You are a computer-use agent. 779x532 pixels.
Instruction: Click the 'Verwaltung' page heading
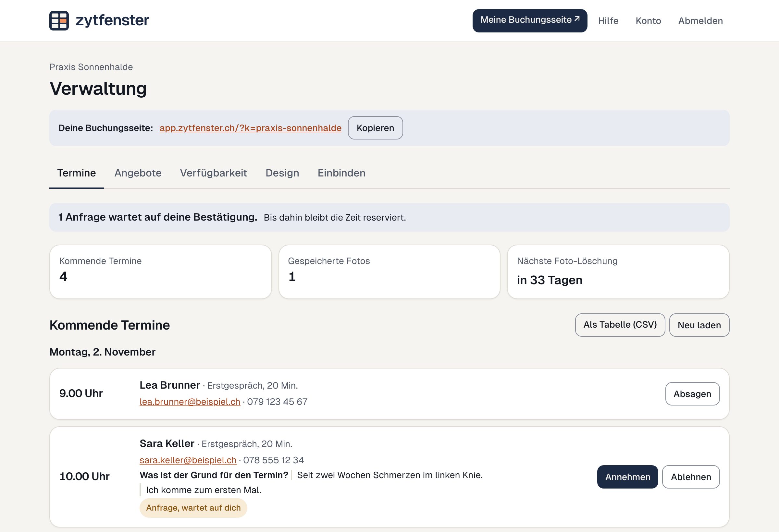(x=98, y=89)
